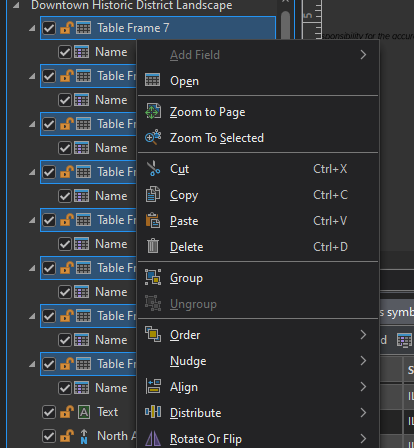Click the Zoom to Page icon

(153, 112)
